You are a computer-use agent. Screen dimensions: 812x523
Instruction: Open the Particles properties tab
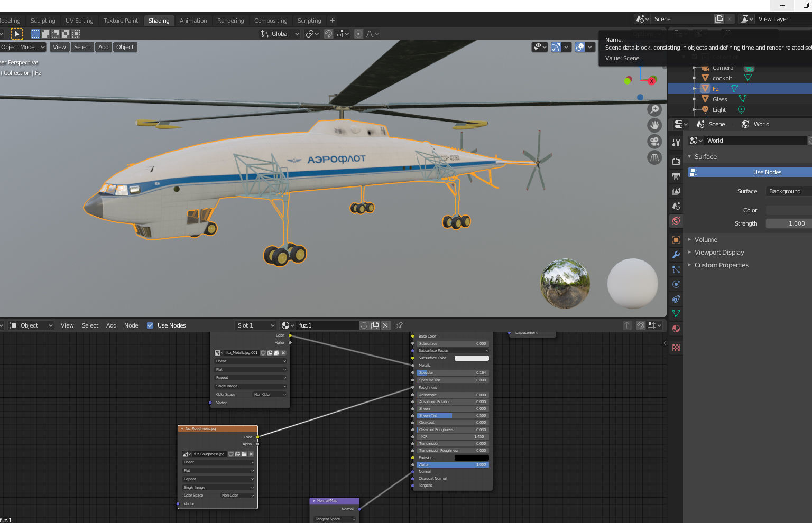(676, 269)
